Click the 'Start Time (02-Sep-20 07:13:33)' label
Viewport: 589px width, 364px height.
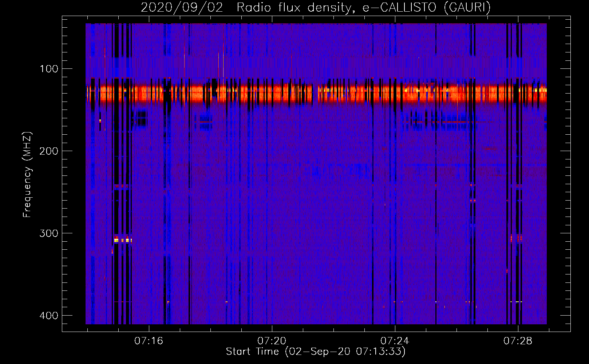(x=316, y=352)
